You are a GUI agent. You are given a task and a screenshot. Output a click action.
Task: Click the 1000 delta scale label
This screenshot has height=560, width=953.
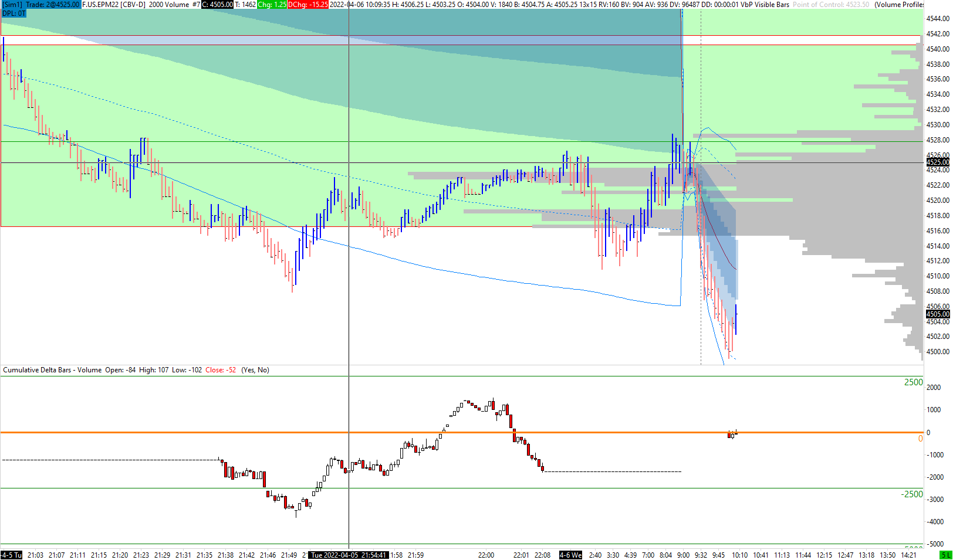point(934,410)
